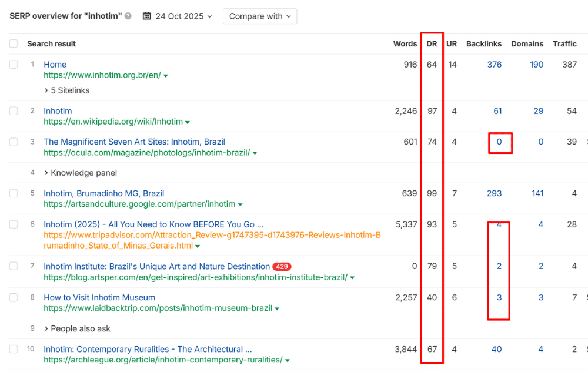
Task: Click the archleague.org article URL
Action: (163, 360)
